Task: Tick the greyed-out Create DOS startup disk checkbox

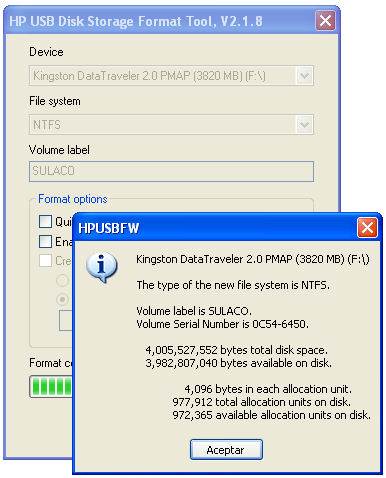Action: pos(45,261)
